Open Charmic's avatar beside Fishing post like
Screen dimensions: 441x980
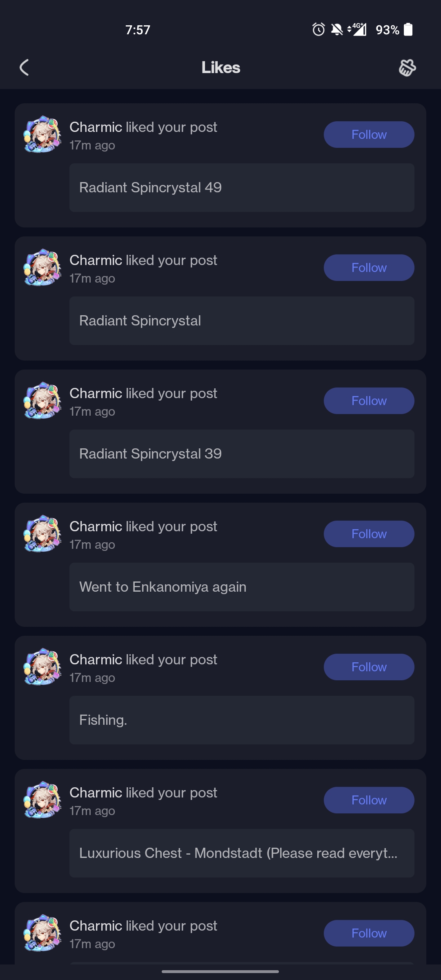[42, 667]
